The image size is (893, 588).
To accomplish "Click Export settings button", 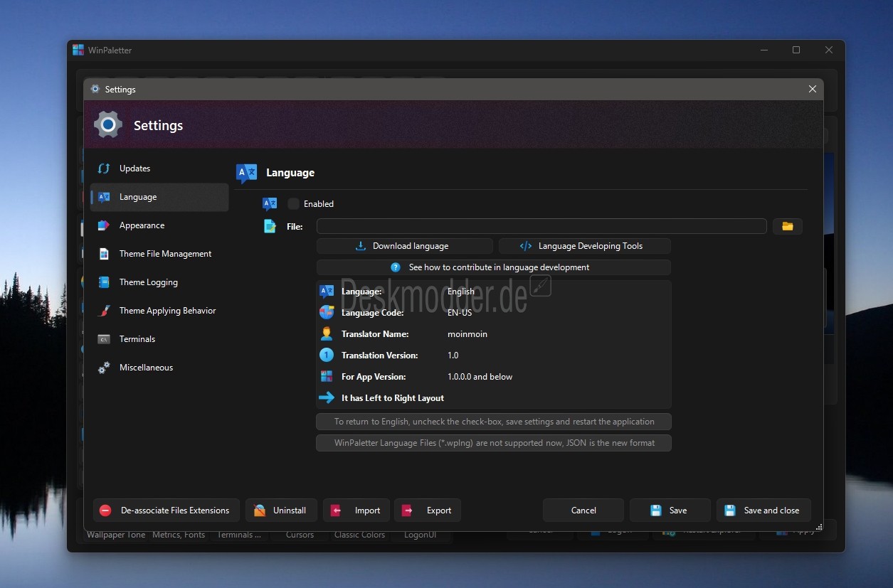I will pyautogui.click(x=428, y=511).
